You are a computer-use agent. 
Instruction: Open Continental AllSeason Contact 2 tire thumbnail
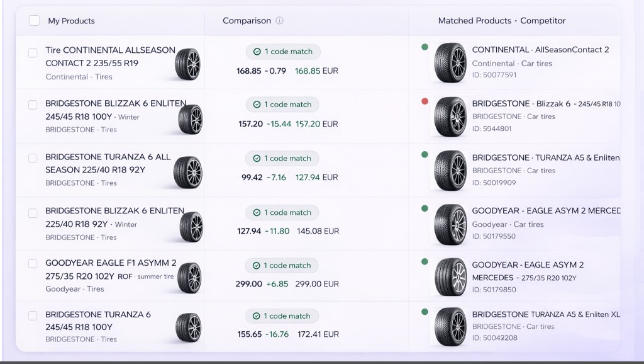click(x=188, y=63)
